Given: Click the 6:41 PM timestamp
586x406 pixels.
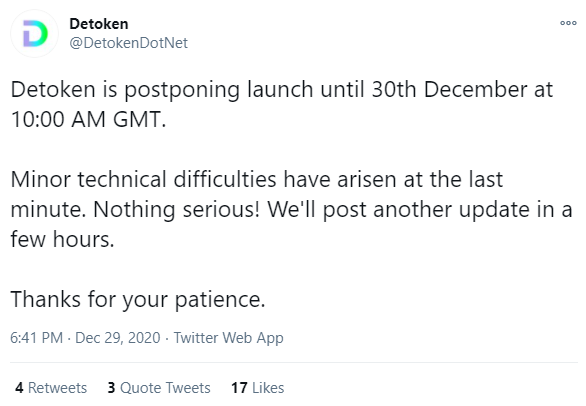Looking at the screenshot, I should click(36, 338).
